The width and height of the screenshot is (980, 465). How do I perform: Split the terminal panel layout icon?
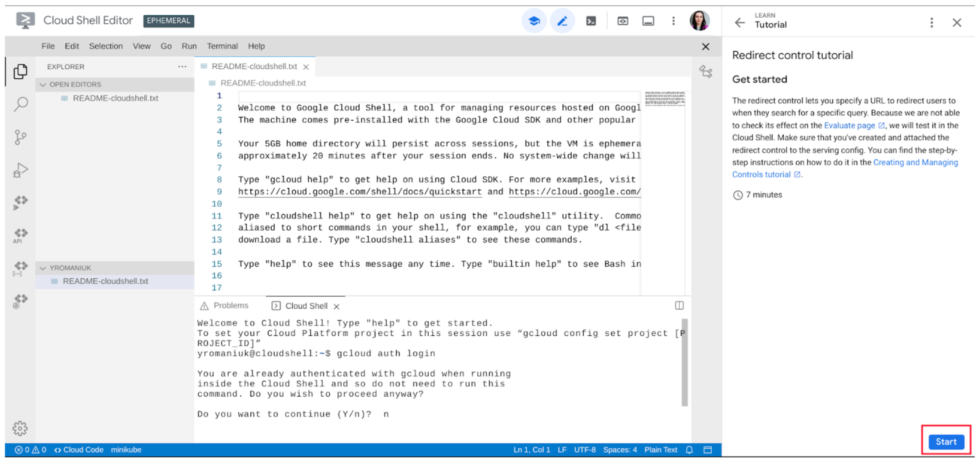pyautogui.click(x=679, y=305)
